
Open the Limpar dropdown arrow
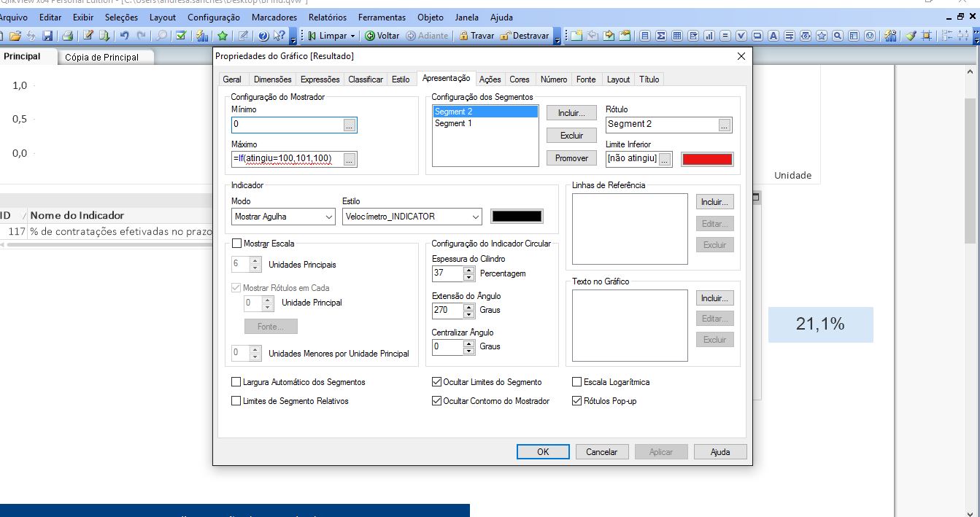tap(352, 36)
